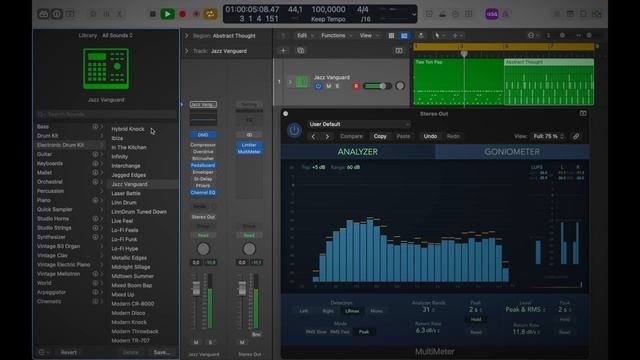Viewport: 640px width, 360px height.
Task: Open the Edit menu in the tracks area
Action: click(304, 36)
